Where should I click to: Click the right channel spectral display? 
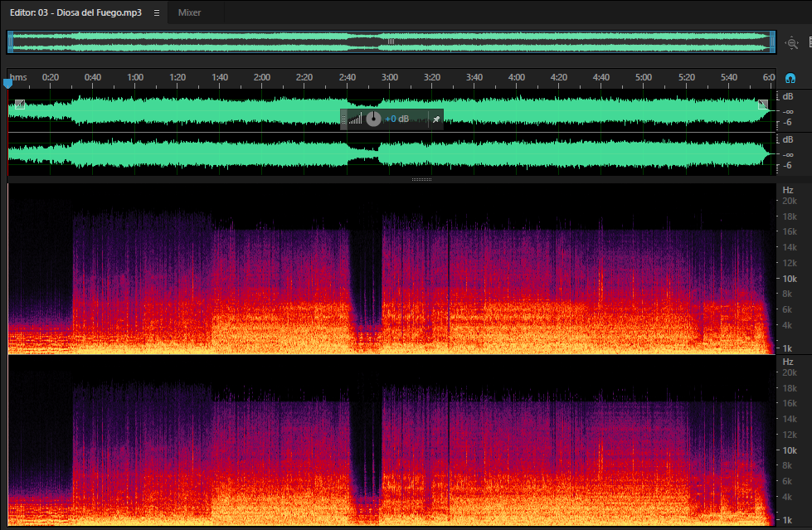(x=391, y=441)
